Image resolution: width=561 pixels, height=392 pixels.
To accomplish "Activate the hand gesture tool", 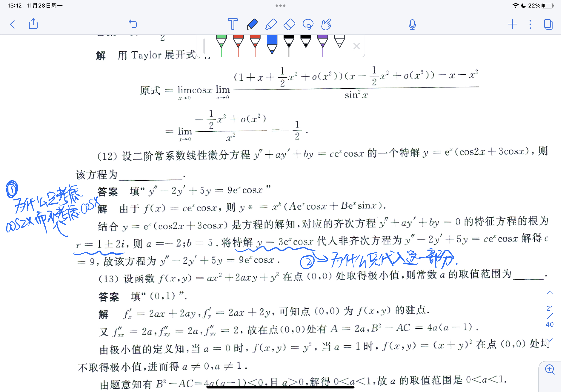I will (326, 24).
